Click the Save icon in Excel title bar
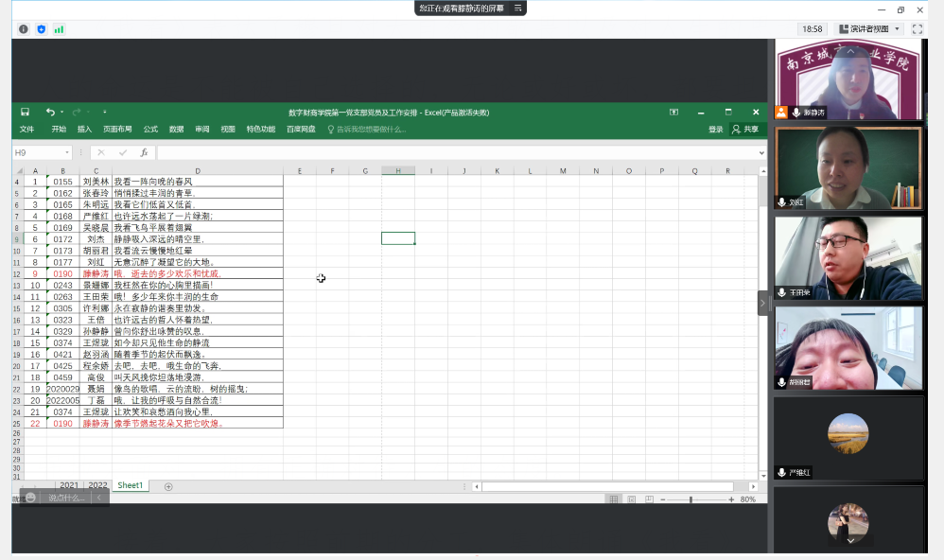944x560 pixels. coord(26,112)
